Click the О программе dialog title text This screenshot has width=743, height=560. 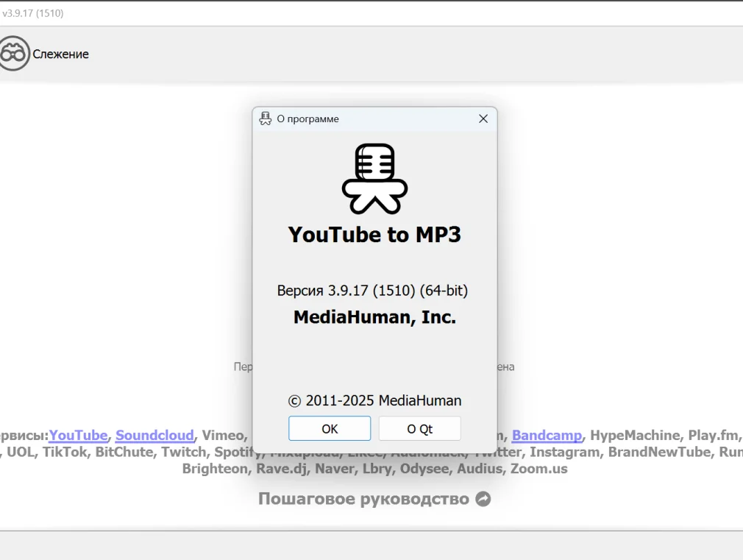(x=307, y=118)
